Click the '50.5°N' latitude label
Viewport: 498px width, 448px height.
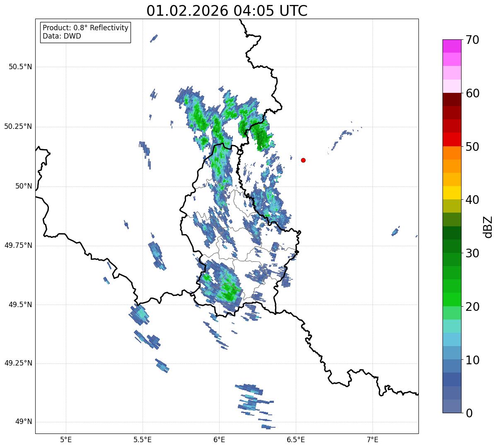tap(20, 67)
